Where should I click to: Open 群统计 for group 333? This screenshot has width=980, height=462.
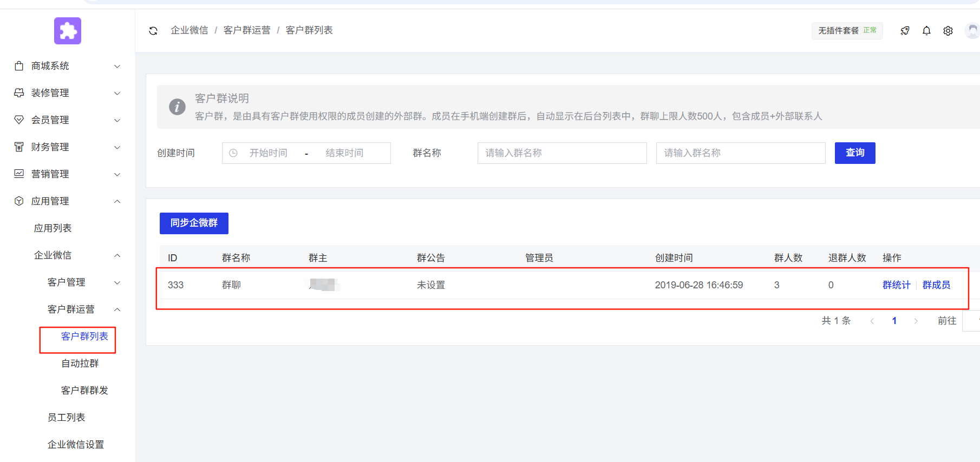point(896,285)
